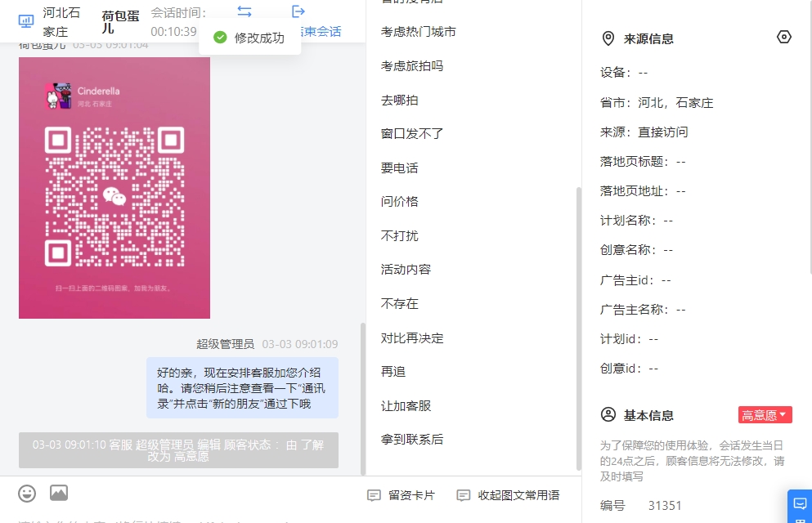Screen dimensions: 812x523
Task: Click the send image picture icon
Action: 59,493
